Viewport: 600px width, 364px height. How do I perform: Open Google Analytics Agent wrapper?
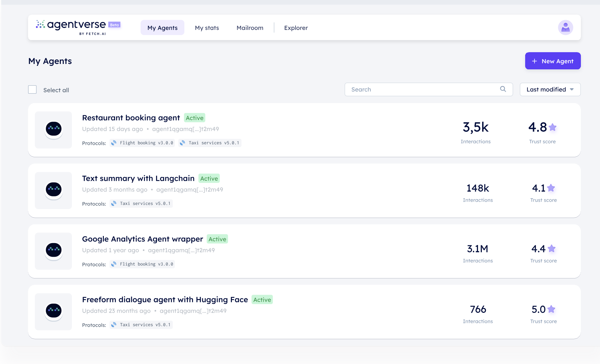[x=142, y=239]
